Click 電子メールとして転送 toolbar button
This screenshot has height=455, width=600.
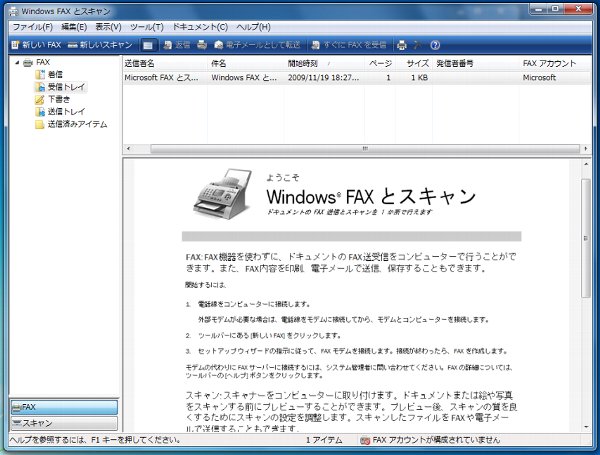258,45
